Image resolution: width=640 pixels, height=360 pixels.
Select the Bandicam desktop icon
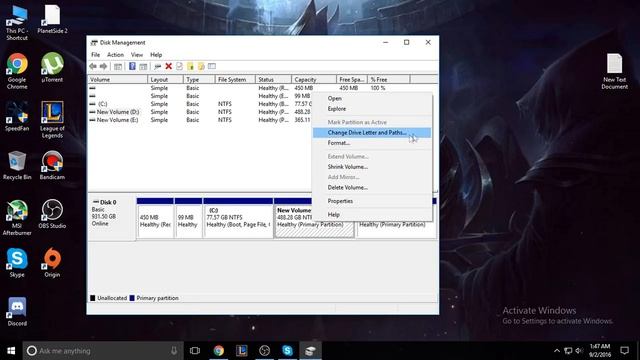pyautogui.click(x=52, y=165)
